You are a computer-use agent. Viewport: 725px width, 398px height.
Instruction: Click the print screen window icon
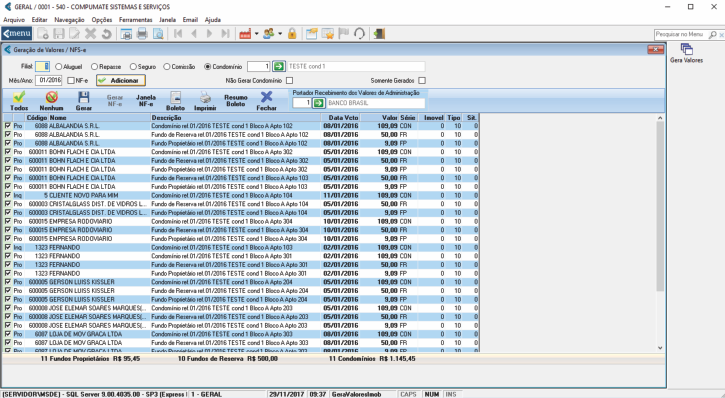[x=126, y=33]
